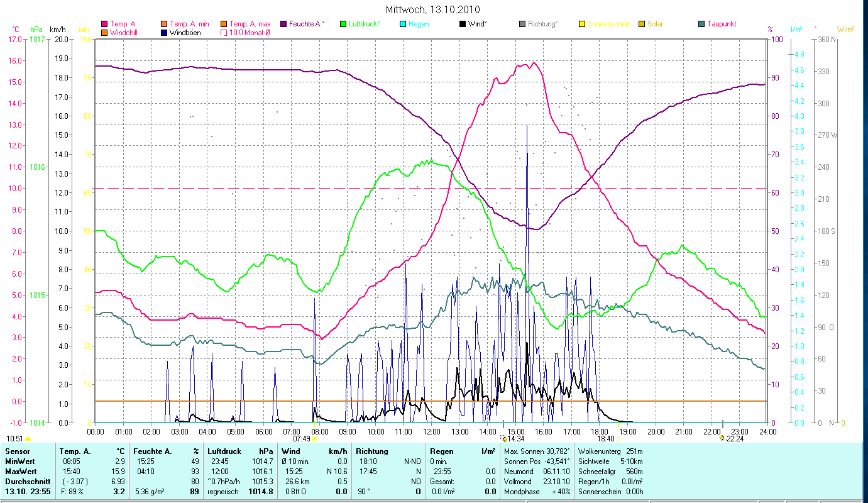Click the green Luftdruck legend swatch
The image size is (868, 503).
point(343,24)
